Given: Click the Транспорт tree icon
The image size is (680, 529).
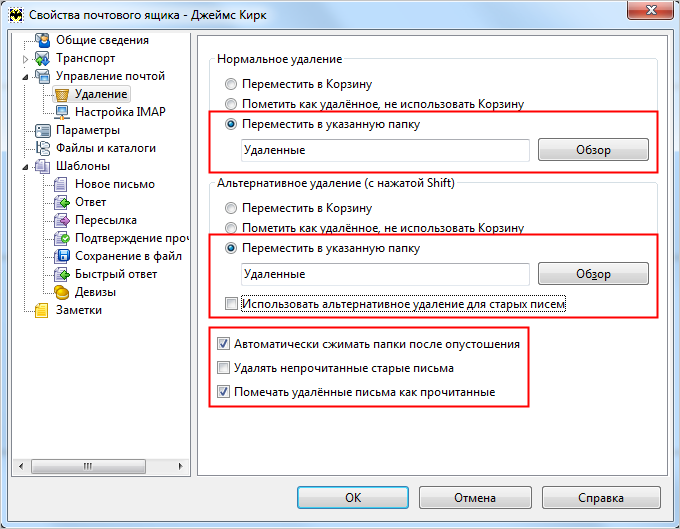Looking at the screenshot, I should (42, 58).
